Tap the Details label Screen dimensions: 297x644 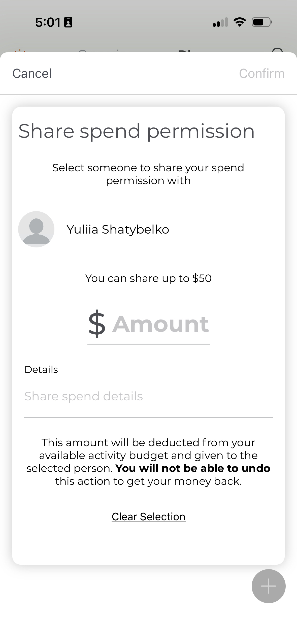41,370
